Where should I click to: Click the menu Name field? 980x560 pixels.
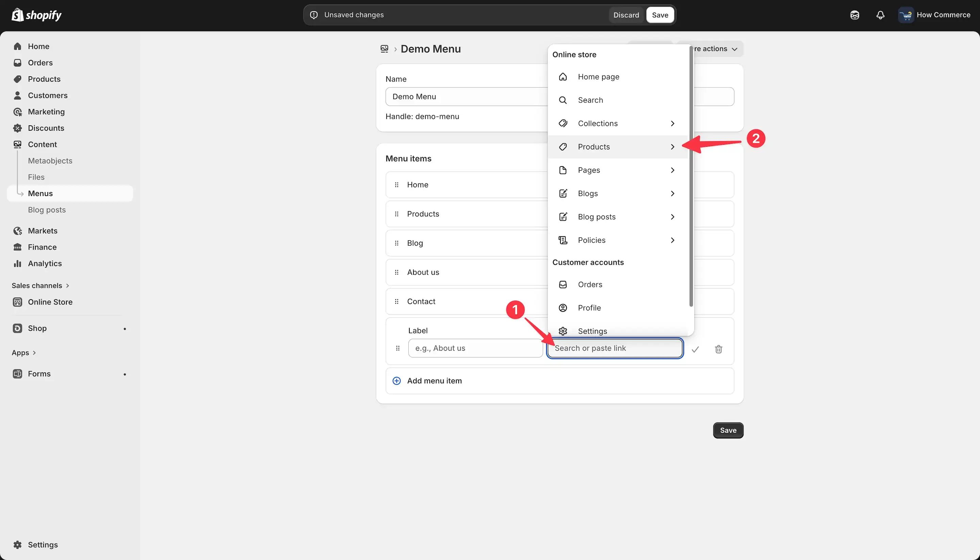(x=559, y=97)
